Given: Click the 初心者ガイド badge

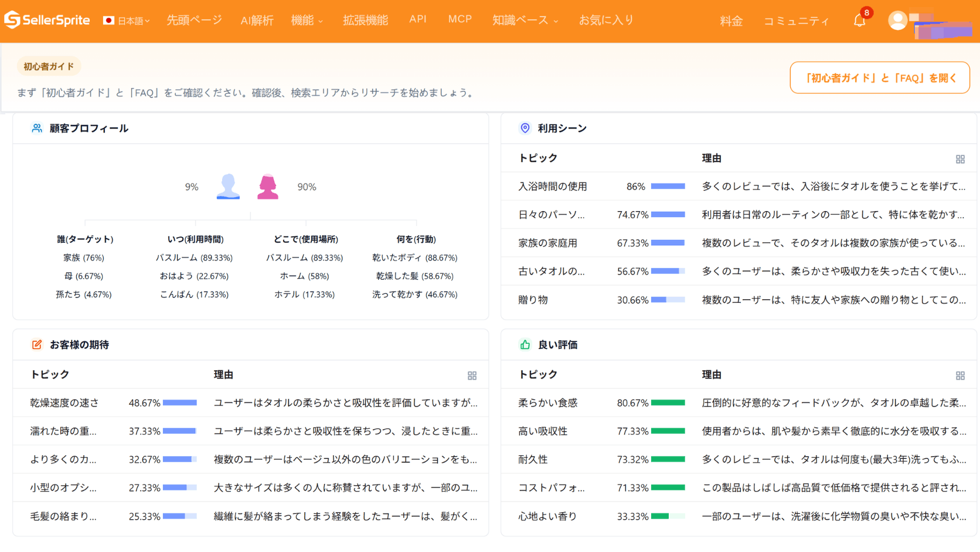Looking at the screenshot, I should point(49,66).
